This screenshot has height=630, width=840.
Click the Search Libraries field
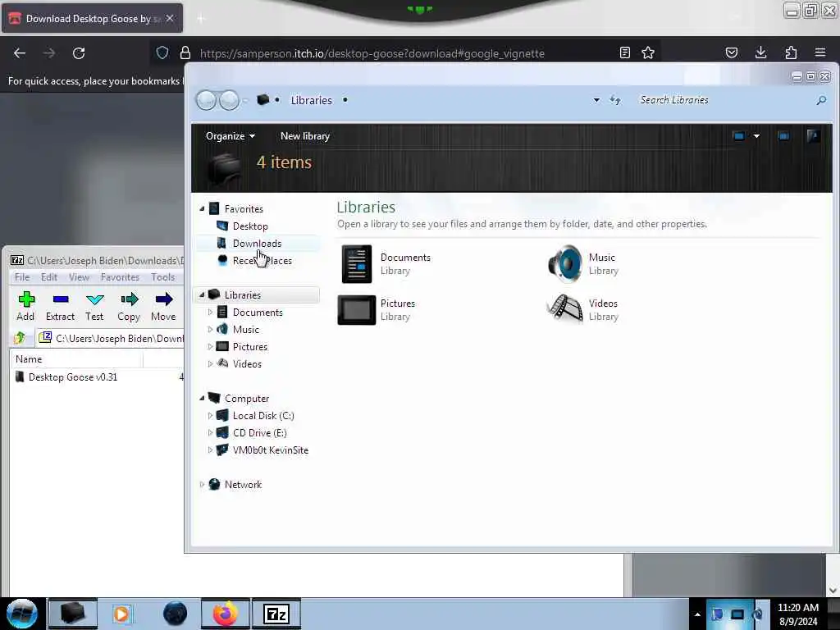click(725, 100)
